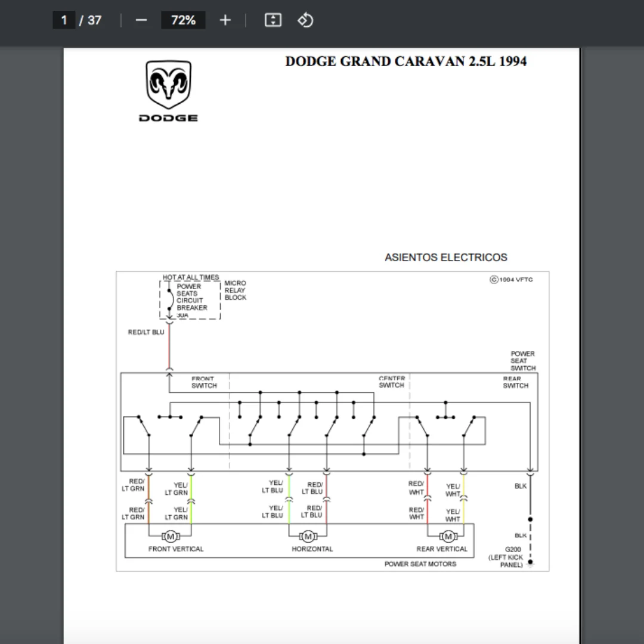Viewport: 644px width, 644px height.
Task: Click the REAR SWITCH label
Action: [515, 382]
